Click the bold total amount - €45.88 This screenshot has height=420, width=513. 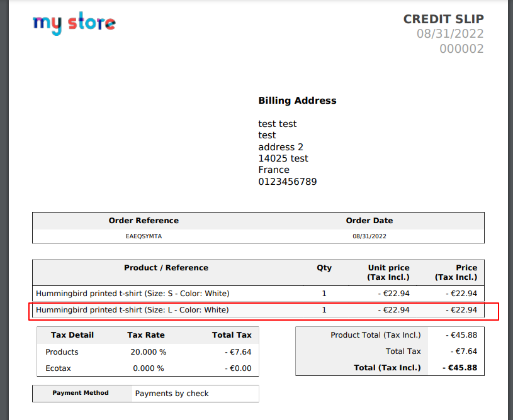tap(459, 368)
